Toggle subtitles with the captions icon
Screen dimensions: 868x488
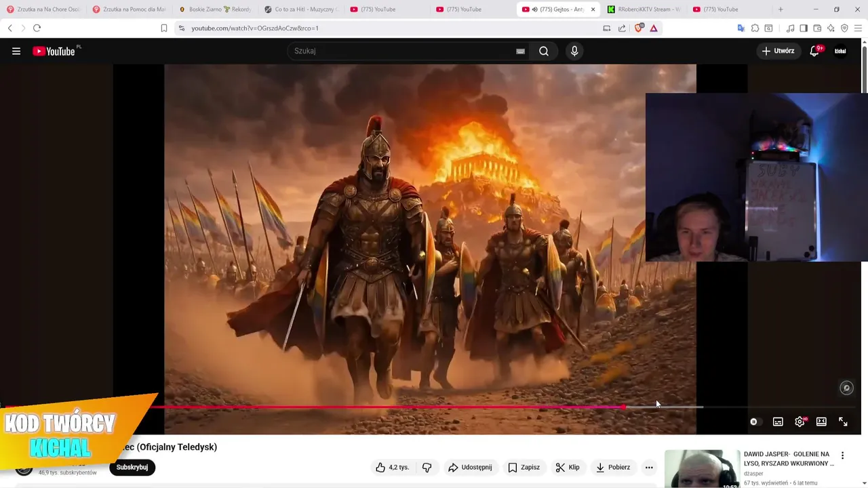pyautogui.click(x=778, y=422)
